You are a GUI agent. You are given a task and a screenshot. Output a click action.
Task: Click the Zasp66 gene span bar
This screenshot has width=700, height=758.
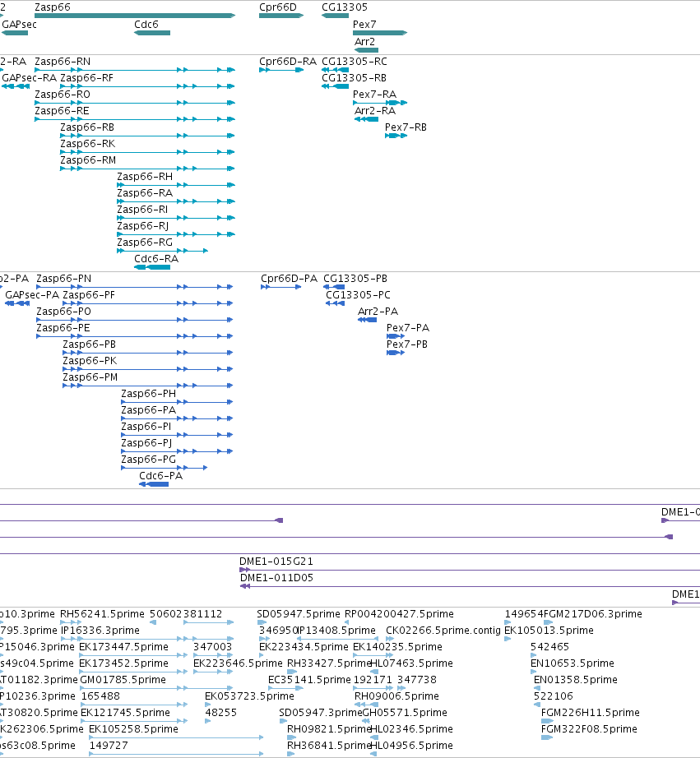point(135,16)
